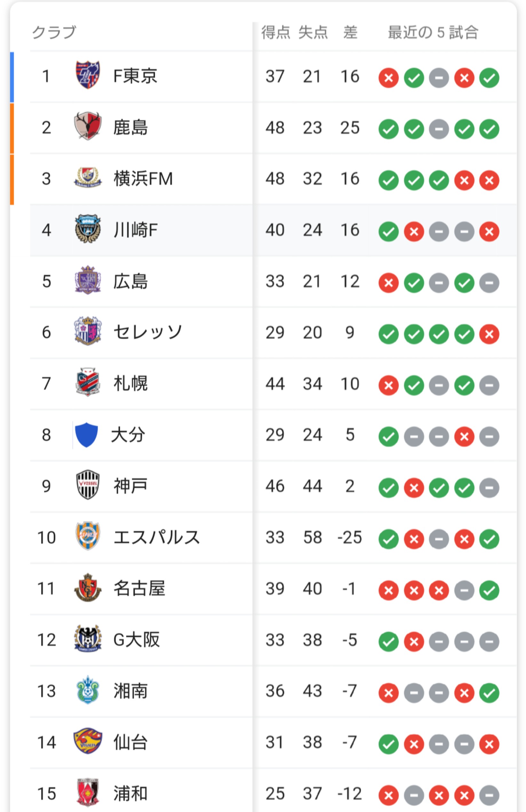The image size is (526, 812).
Task: Click the 湘南 club crest icon
Action: pyautogui.click(x=88, y=690)
